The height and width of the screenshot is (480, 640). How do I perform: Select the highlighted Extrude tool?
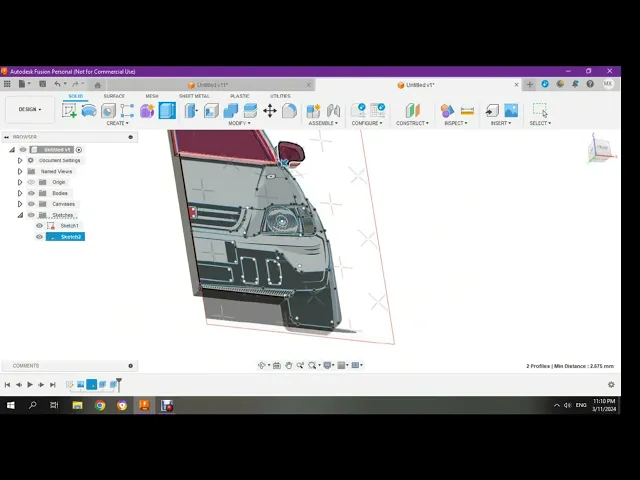167,110
